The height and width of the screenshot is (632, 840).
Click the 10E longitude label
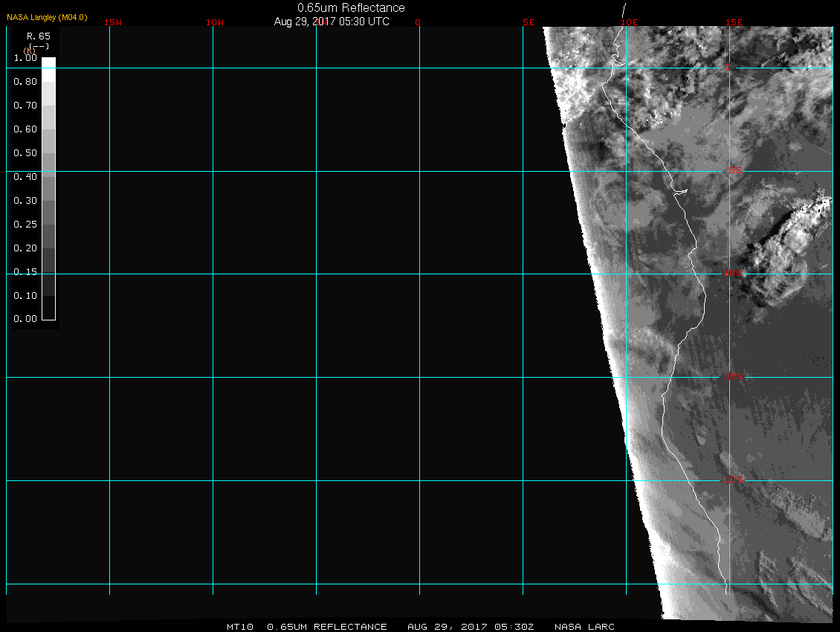[x=629, y=22]
